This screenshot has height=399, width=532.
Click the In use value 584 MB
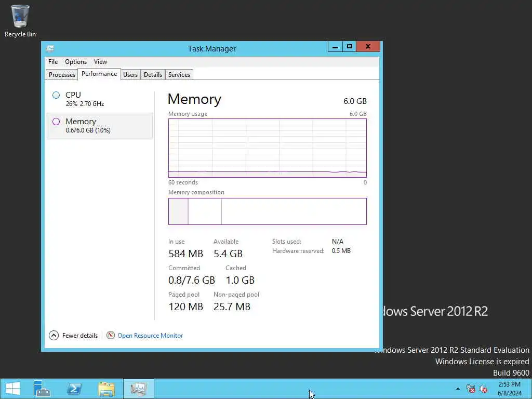pos(185,254)
